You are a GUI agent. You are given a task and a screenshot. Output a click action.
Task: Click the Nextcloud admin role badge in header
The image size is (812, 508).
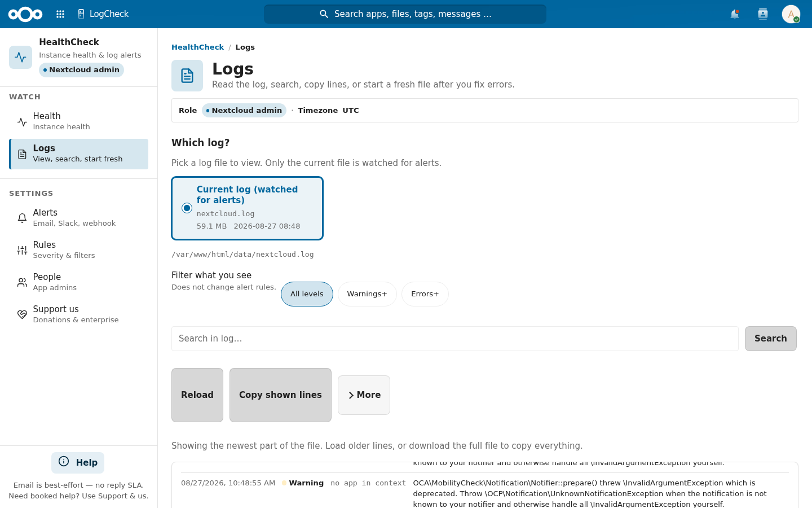(244, 111)
